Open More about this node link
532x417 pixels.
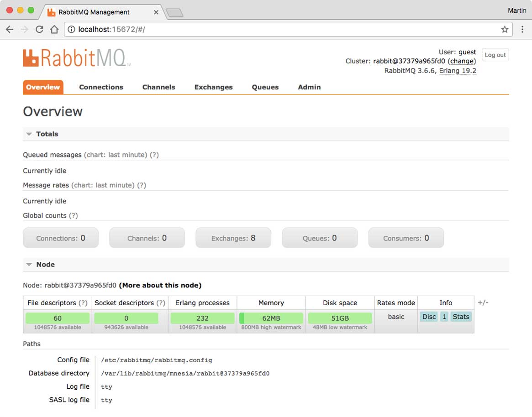pyautogui.click(x=160, y=286)
